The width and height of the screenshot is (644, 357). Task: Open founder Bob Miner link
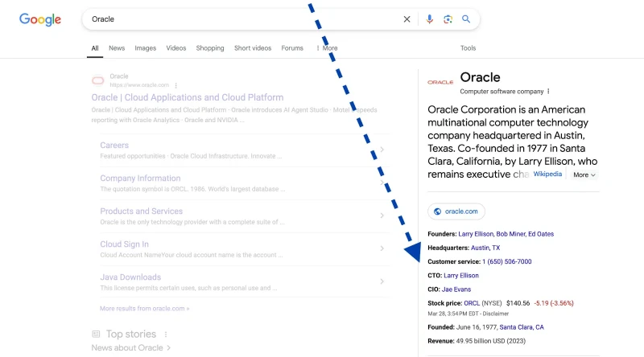pyautogui.click(x=510, y=234)
